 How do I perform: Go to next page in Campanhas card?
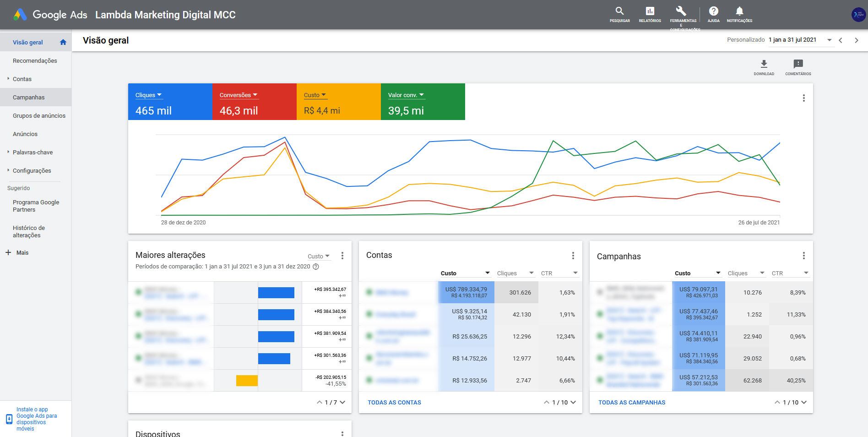point(804,402)
